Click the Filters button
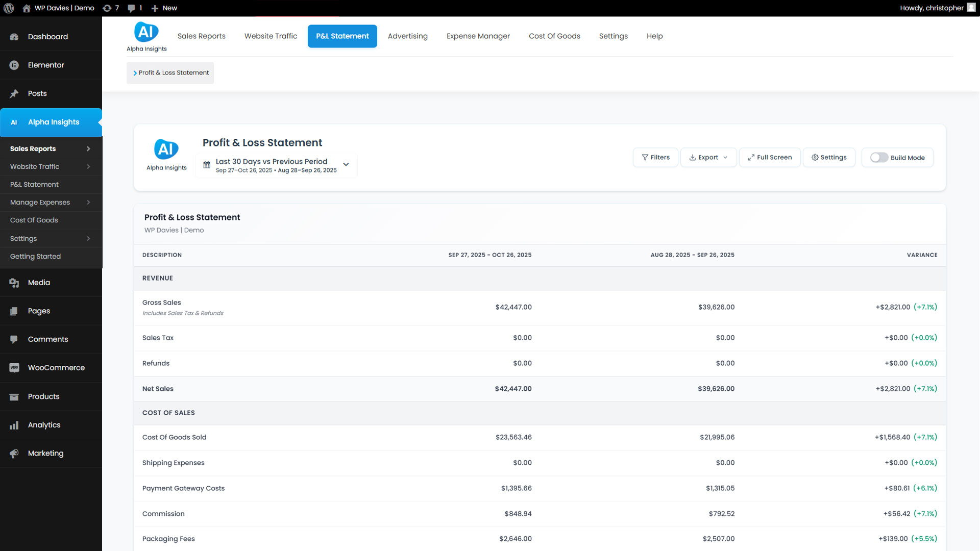This screenshot has width=980, height=551. click(655, 158)
